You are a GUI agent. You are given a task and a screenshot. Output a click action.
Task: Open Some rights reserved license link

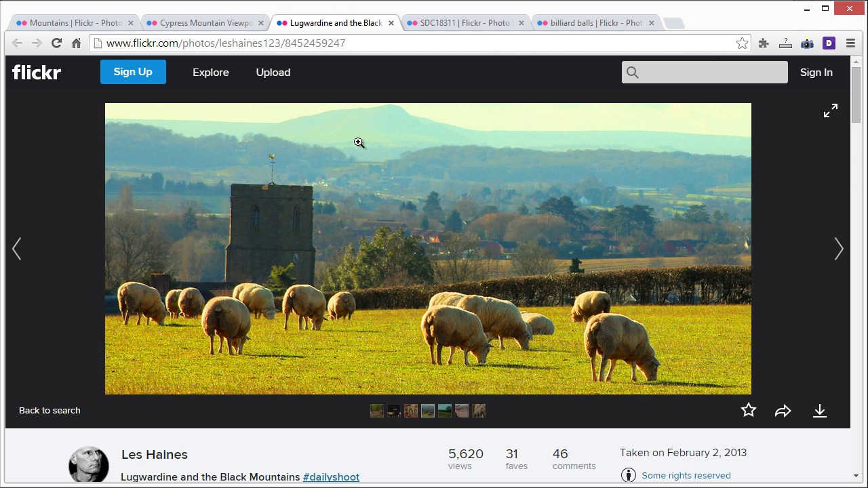point(686,475)
